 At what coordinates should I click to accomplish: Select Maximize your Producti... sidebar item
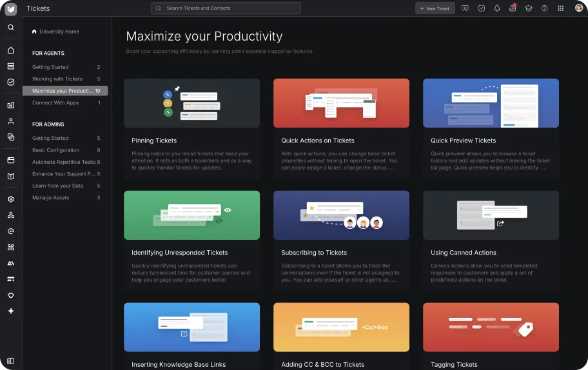coord(65,91)
